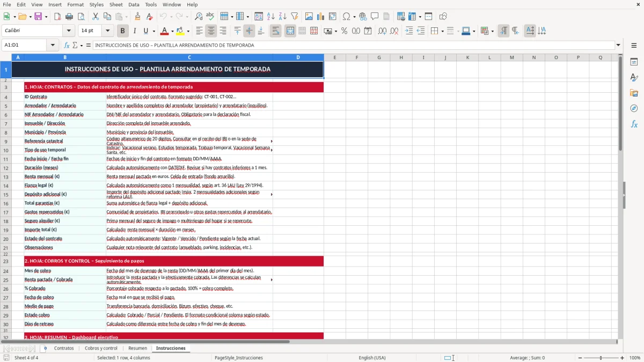Image resolution: width=644 pixels, height=362 pixels.
Task: Apply the red font color swatch
Action: coord(165,31)
